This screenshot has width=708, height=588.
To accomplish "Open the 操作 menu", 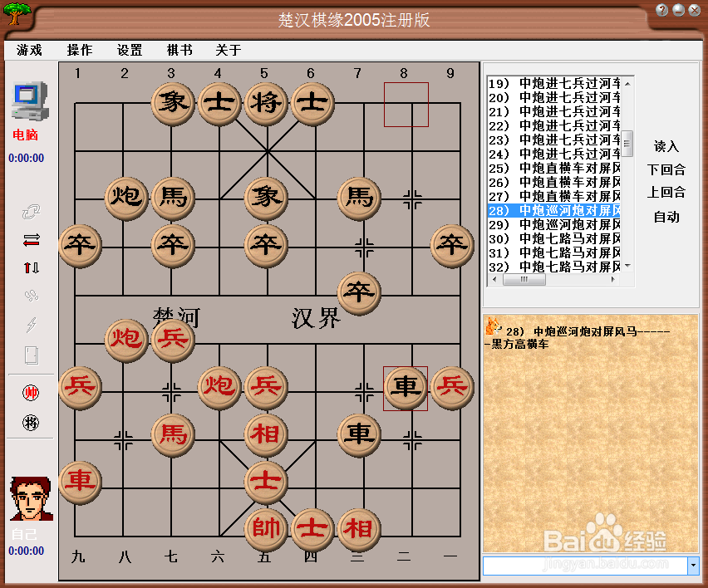I will click(x=80, y=50).
